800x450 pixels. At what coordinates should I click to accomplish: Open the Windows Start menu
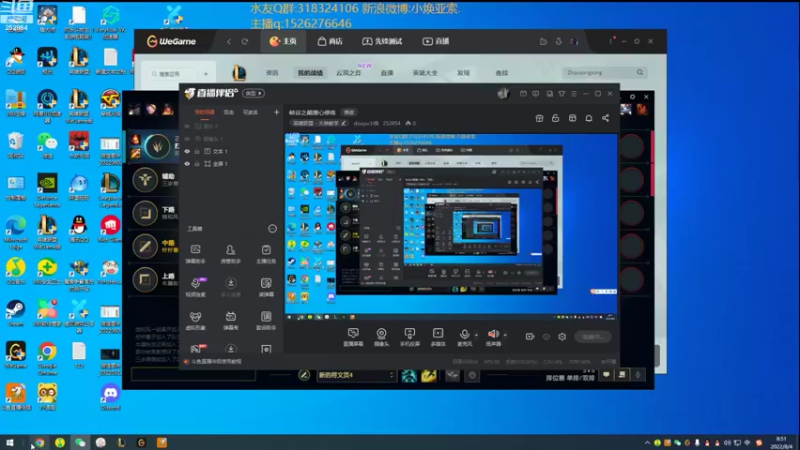[10, 443]
